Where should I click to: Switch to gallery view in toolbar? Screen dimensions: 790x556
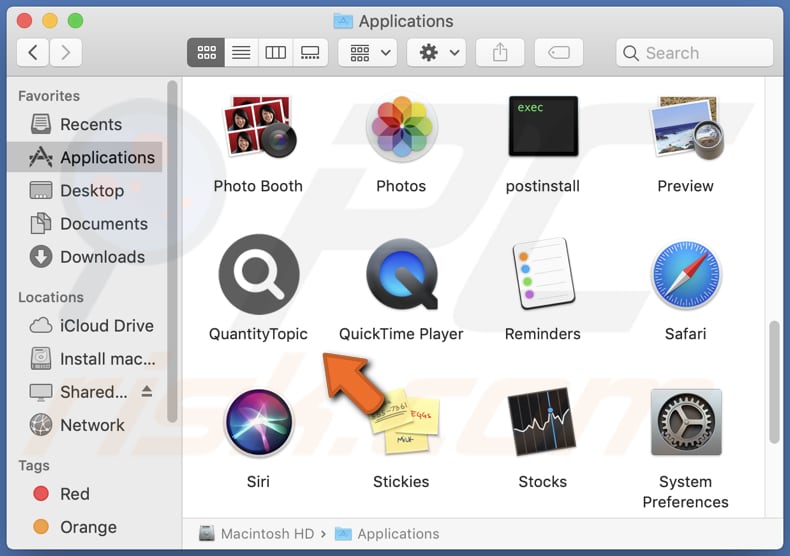pos(310,52)
